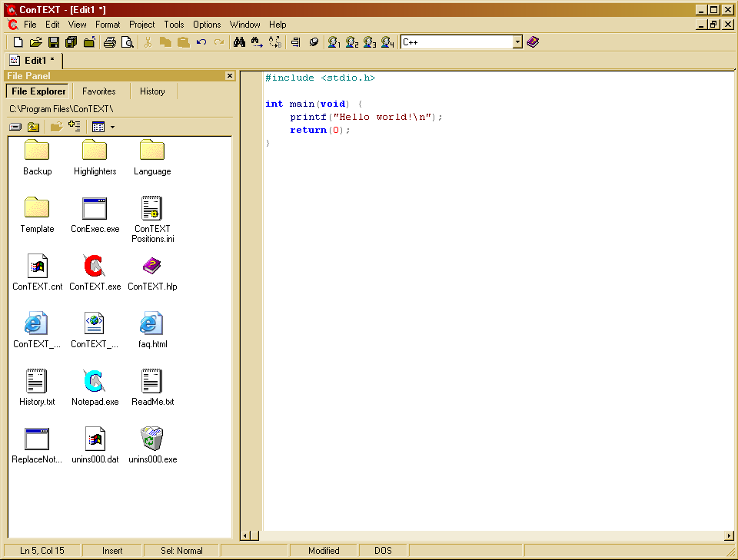Open the Project menu
Viewport: 738px width, 560px height.
pos(141,25)
